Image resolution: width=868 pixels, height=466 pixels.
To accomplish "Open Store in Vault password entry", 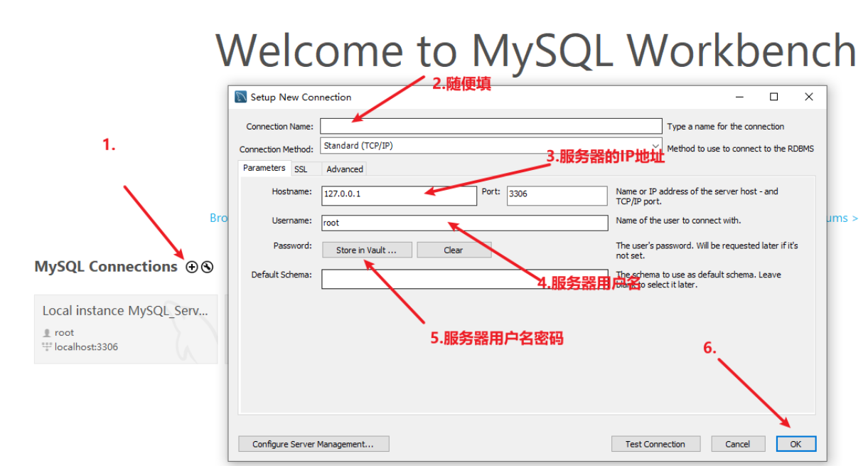I will [366, 250].
